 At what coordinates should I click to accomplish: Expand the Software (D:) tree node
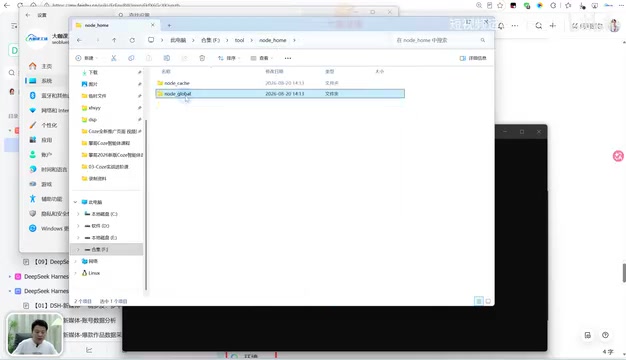[78, 226]
